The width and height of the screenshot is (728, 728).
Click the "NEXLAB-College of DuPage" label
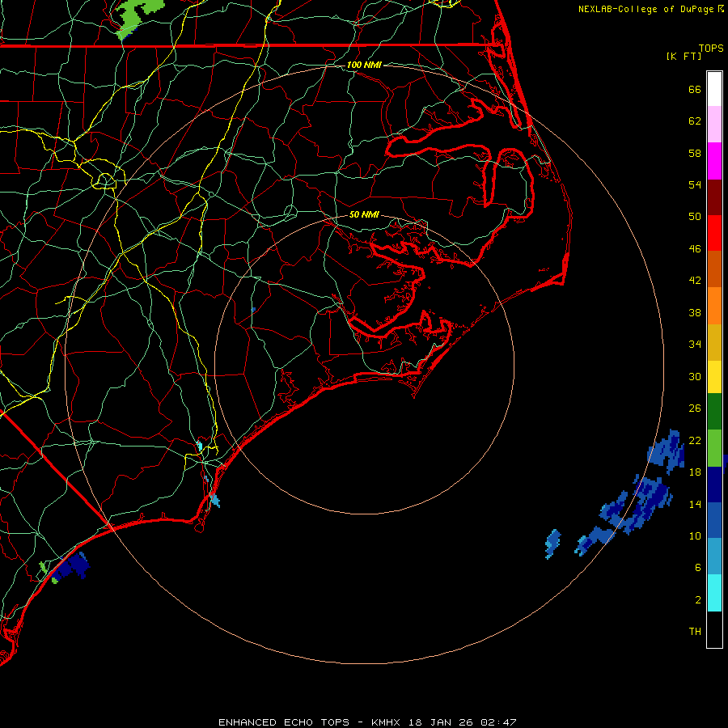[x=645, y=9]
